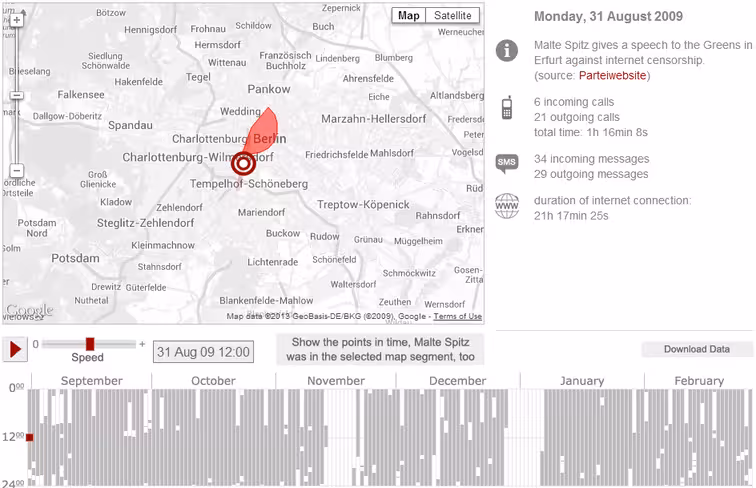
Task: Click the Pankow label on the map
Action: click(269, 89)
